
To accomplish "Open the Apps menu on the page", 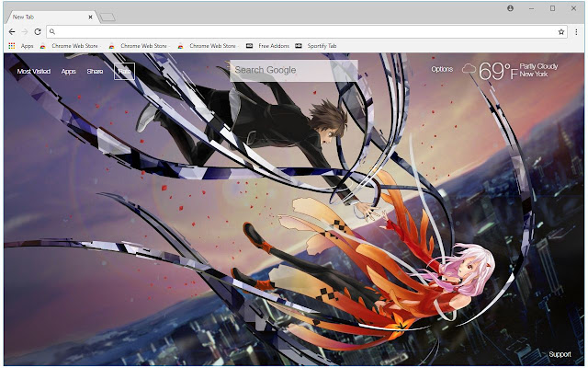I will click(69, 72).
